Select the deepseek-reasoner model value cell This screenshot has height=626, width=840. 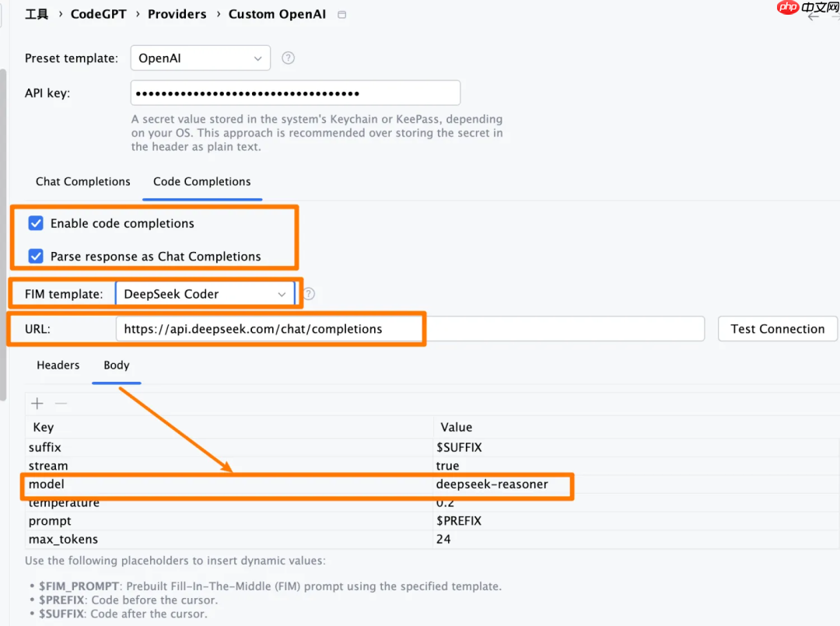pyautogui.click(x=492, y=484)
